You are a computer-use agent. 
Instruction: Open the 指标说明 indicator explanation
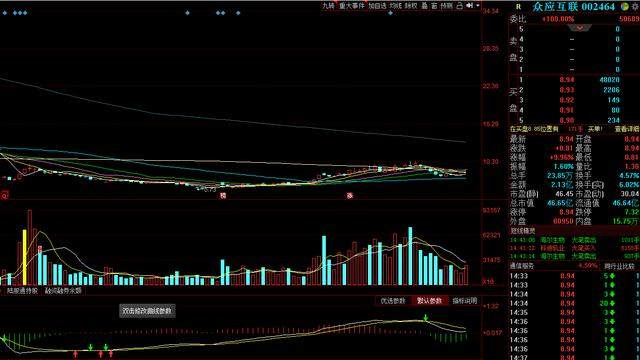(464, 301)
